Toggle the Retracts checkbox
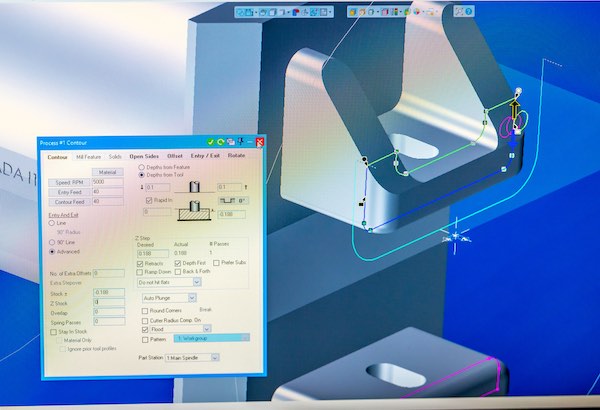This screenshot has height=410, width=600. pos(140,263)
